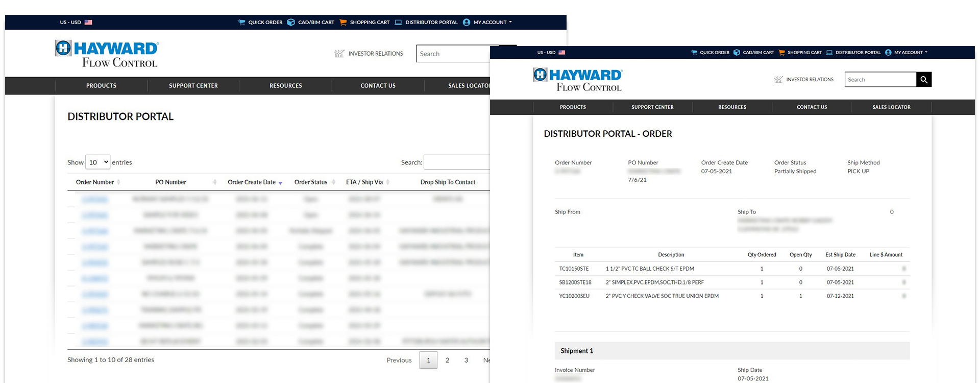Click Partially Shipped order status text
The image size is (980, 383).
pyautogui.click(x=795, y=172)
